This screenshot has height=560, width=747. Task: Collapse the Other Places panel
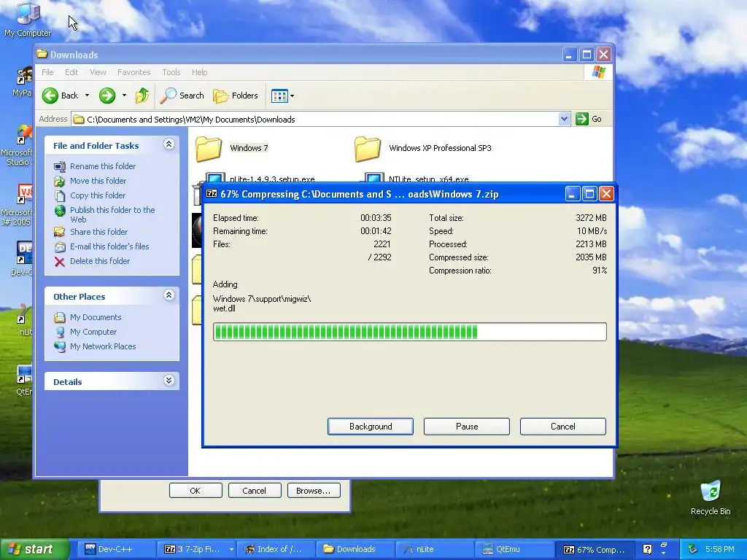169,295
